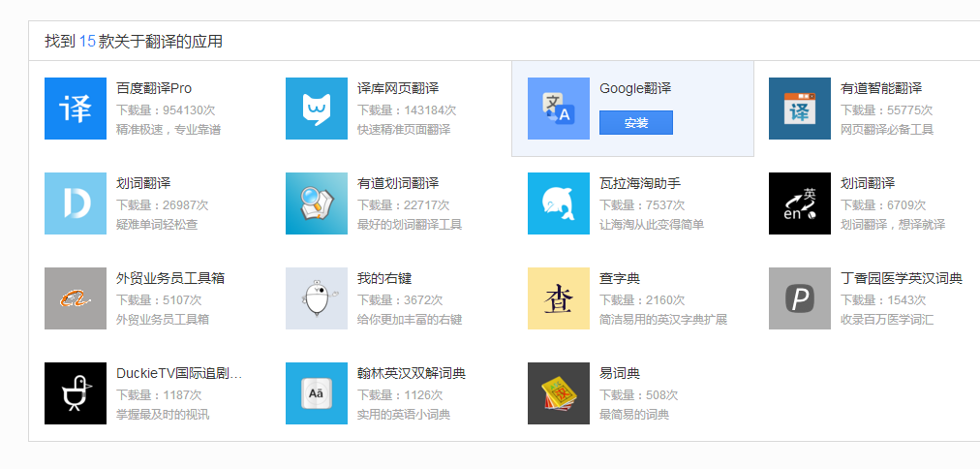The width and height of the screenshot is (980, 469).
Task: Click the 查字典 app icon
Action: [x=559, y=298]
